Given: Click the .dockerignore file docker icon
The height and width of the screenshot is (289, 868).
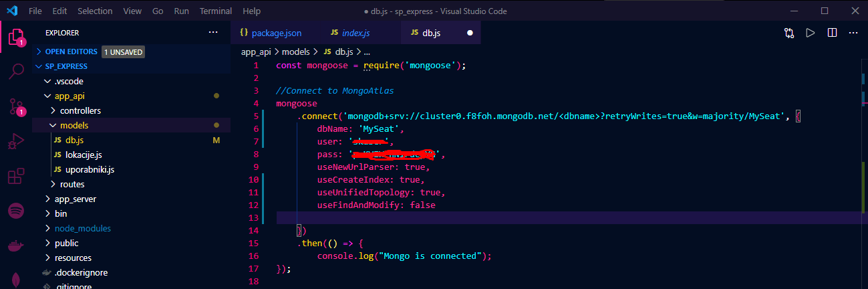Looking at the screenshot, I should pyautogui.click(x=47, y=272).
